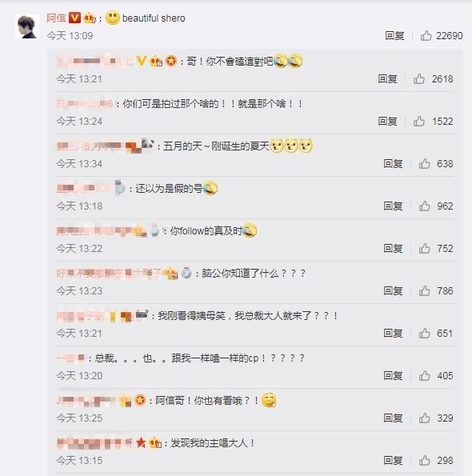
Task: Reply to comment posted at 13:24
Action: pos(387,121)
